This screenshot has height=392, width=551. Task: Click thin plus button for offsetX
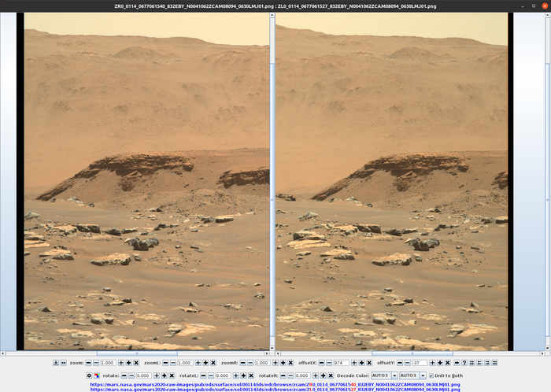coord(354,363)
